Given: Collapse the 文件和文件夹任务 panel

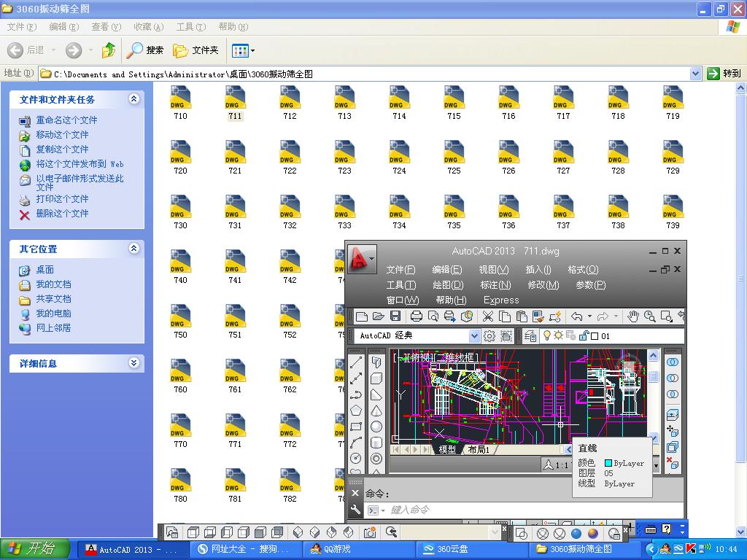Looking at the screenshot, I should click(133, 99).
